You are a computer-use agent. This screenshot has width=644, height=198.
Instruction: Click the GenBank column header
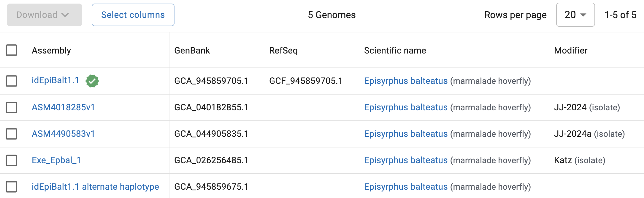[192, 51]
